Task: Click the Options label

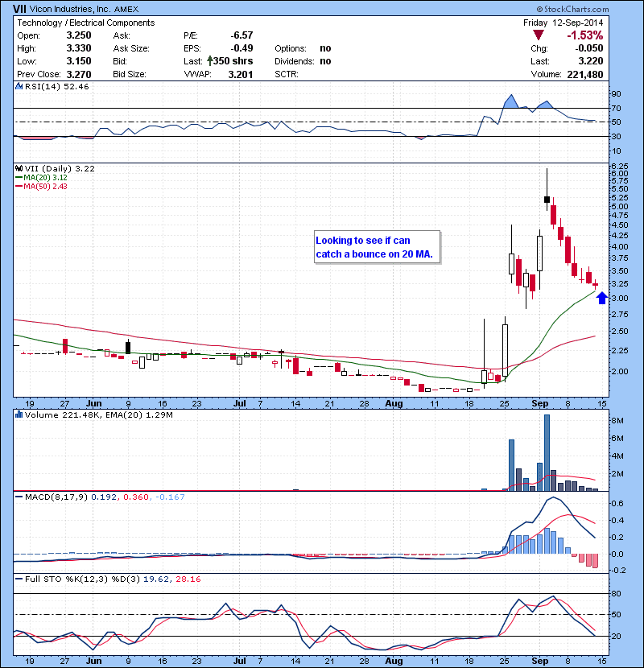Action: (x=291, y=48)
